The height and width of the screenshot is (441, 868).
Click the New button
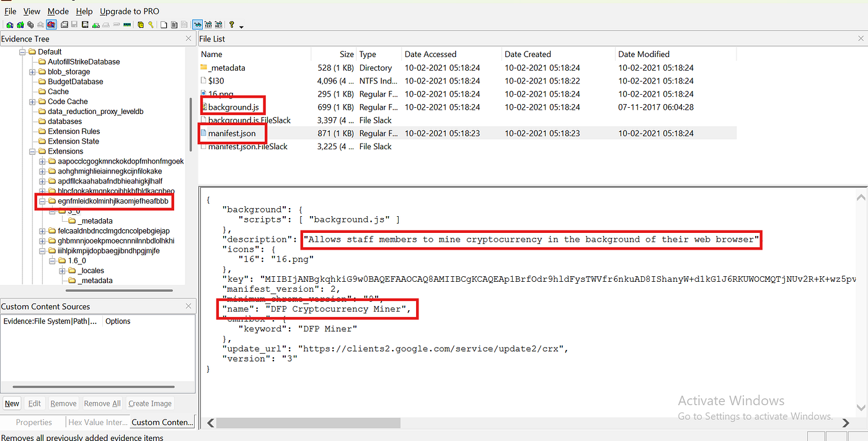pos(12,403)
